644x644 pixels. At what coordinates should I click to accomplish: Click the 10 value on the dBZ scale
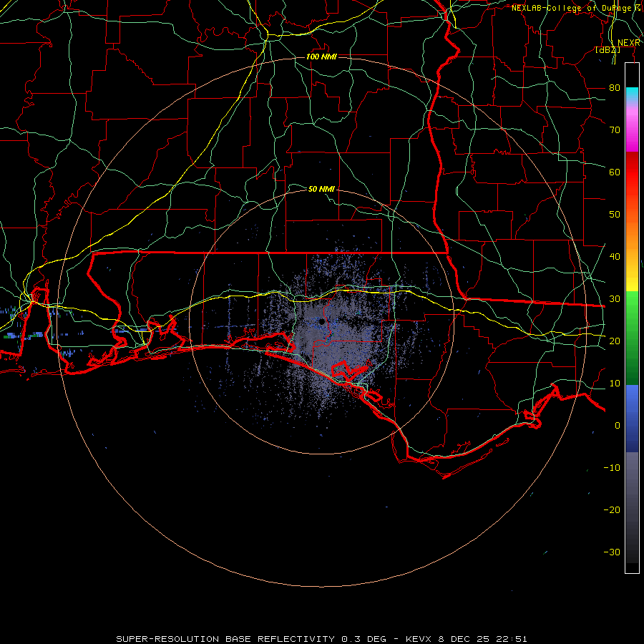point(615,384)
